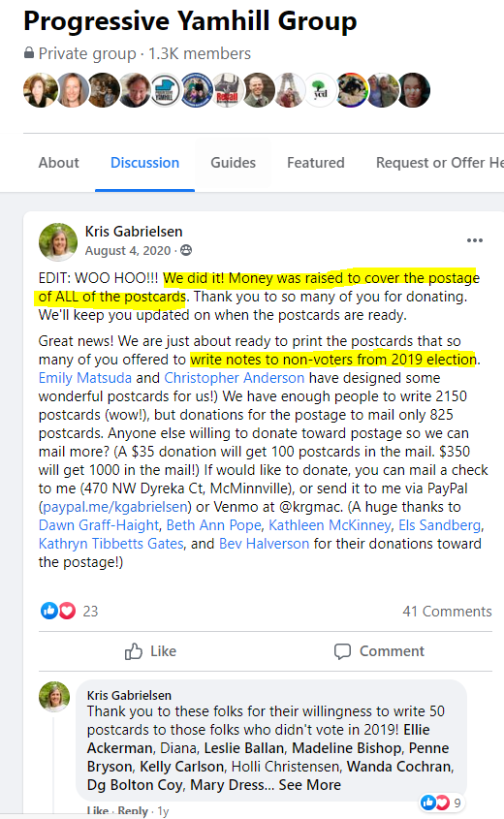Open the Featured tab
Viewport: 504px width, 819px height.
tap(315, 163)
